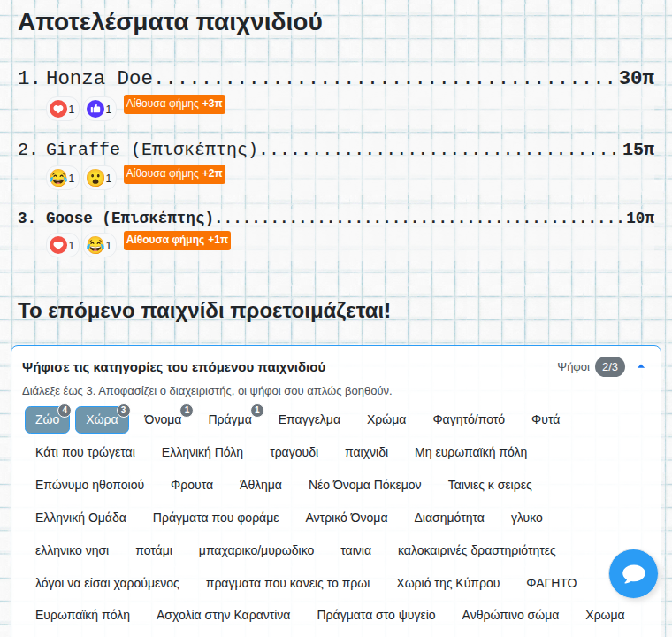Image resolution: width=672 pixels, height=637 pixels.
Task: Select the 'τραγουδι' category
Action: click(x=294, y=453)
